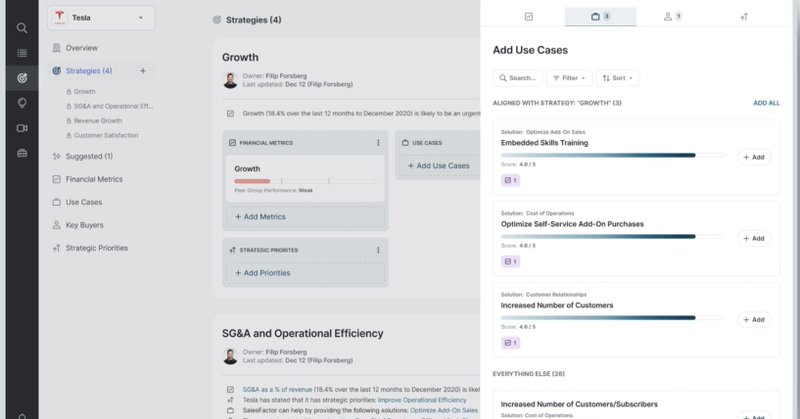Add Optimize Self-Service Add-On Purchases use case

coord(754,238)
